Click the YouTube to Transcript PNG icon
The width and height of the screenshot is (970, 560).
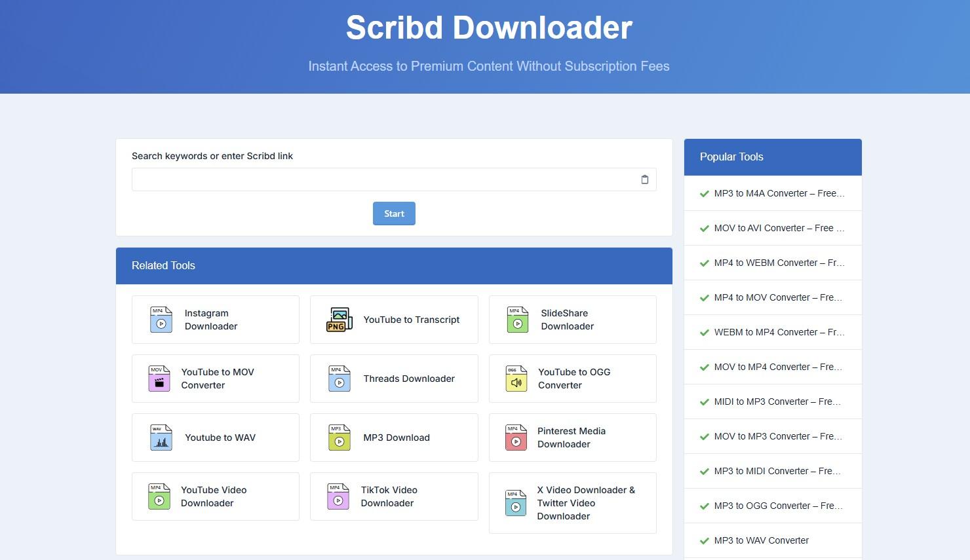pyautogui.click(x=339, y=320)
